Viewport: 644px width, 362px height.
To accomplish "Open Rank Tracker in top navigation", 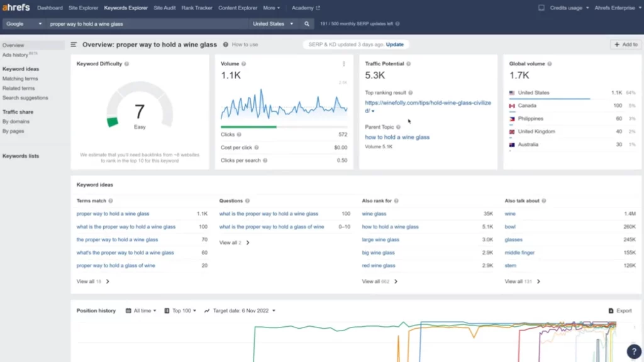I will 197,8.
